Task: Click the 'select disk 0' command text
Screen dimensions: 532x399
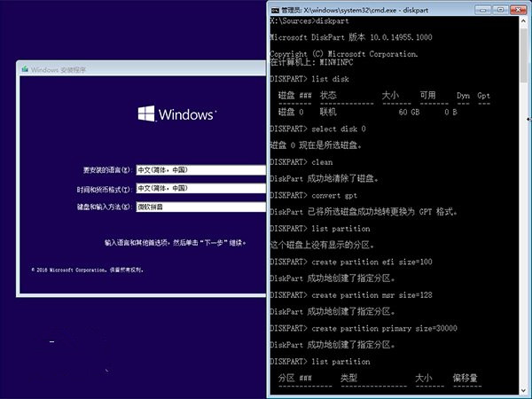Action: coord(339,129)
